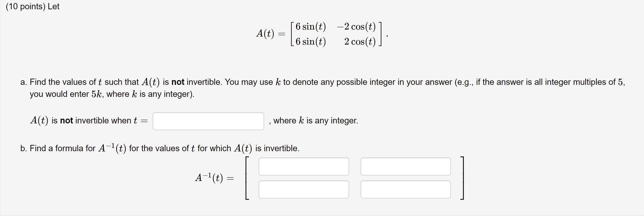Click the 'A⁻¹(t) =' label
This screenshot has width=644, height=220.
click(x=215, y=178)
